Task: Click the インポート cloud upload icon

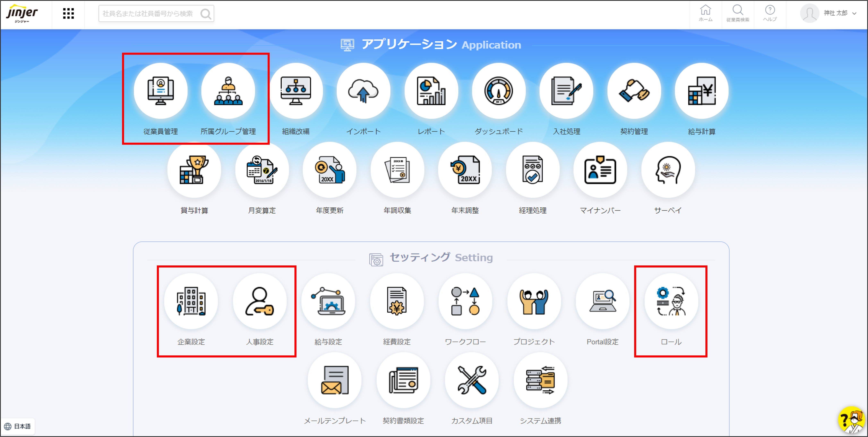Action: tap(363, 91)
